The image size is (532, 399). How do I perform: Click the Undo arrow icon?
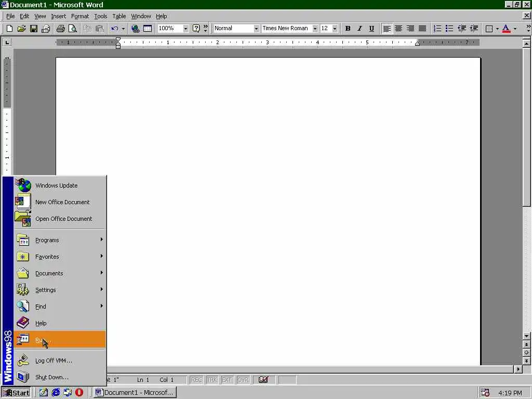[115, 29]
